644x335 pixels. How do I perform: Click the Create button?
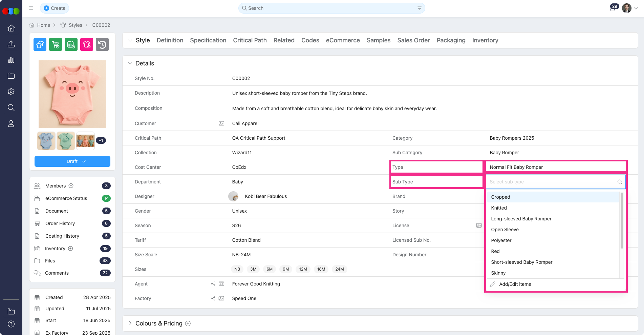point(55,8)
